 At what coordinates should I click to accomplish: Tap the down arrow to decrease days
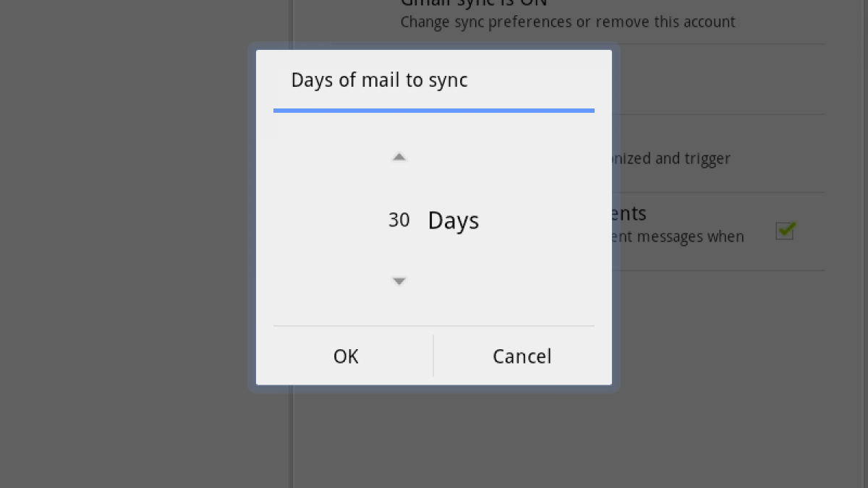point(399,281)
